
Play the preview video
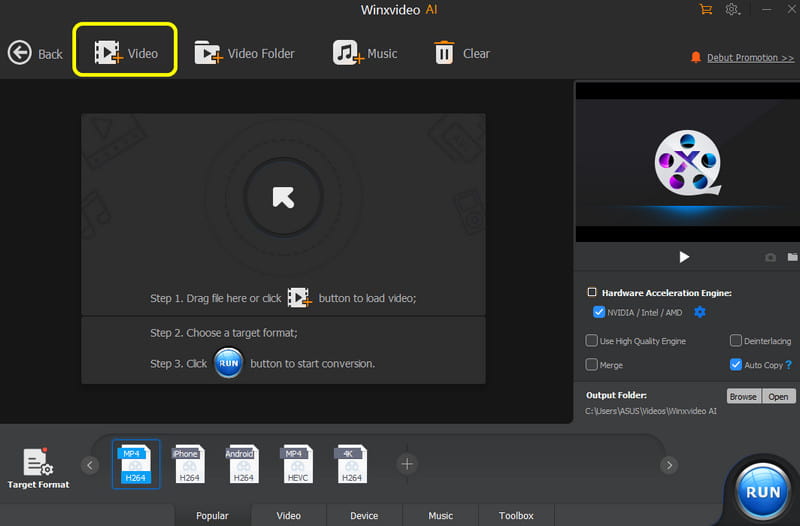684,257
